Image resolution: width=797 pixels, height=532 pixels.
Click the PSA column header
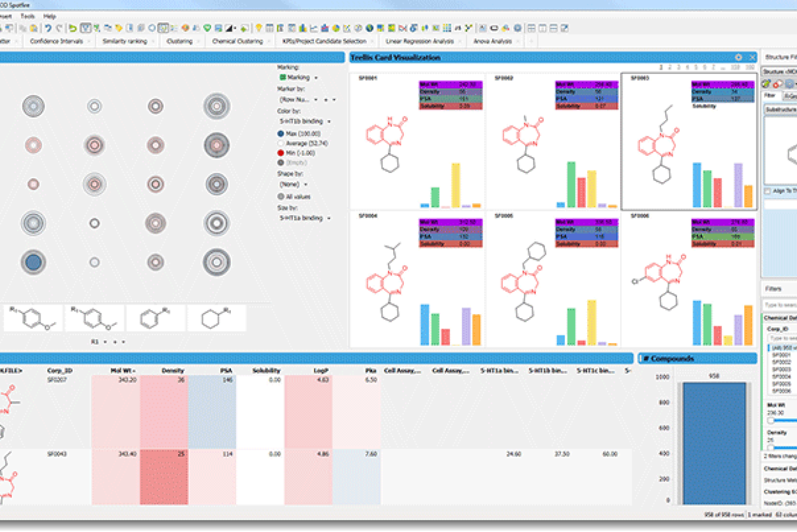pyautogui.click(x=226, y=370)
